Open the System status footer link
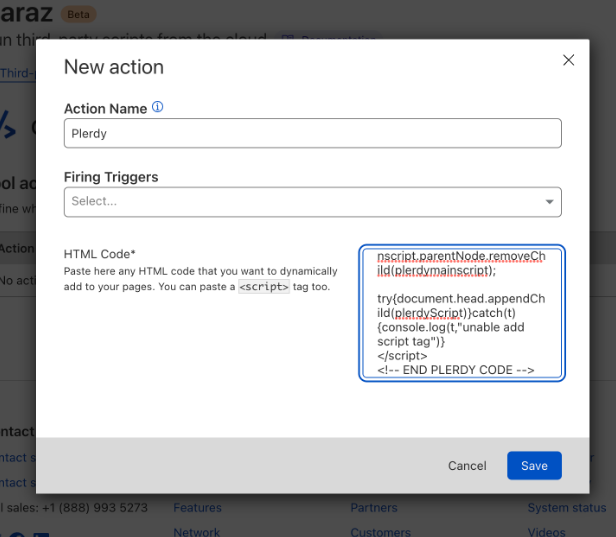The image size is (616, 537). pos(566,508)
